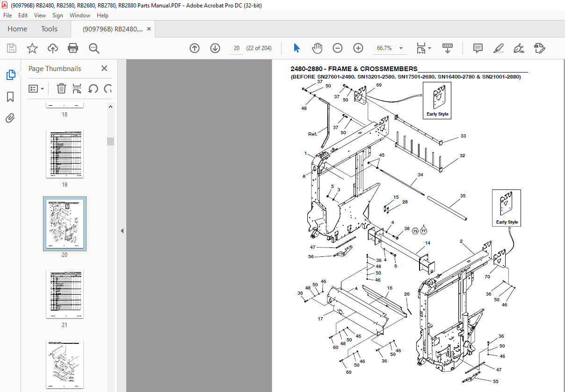The width and height of the screenshot is (565, 392).
Task: Open the Bookmarks sidebar panel
Action: 10,97
